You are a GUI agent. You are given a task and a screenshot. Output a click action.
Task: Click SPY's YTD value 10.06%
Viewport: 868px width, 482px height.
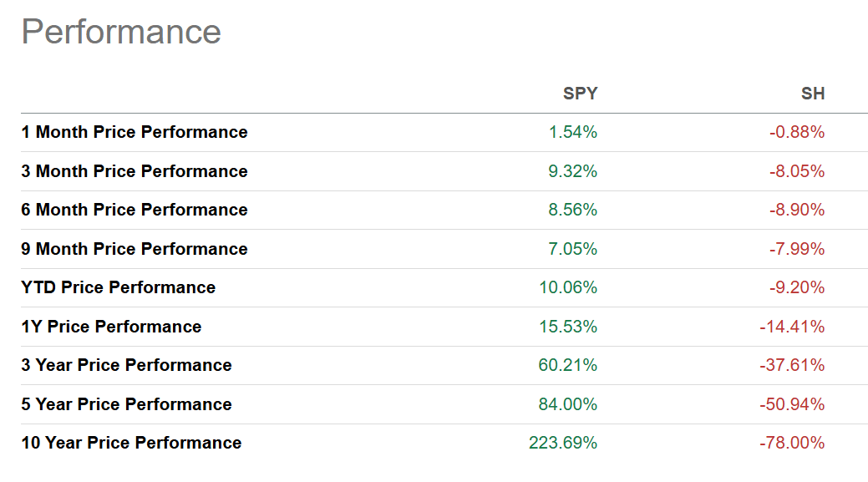(x=569, y=287)
